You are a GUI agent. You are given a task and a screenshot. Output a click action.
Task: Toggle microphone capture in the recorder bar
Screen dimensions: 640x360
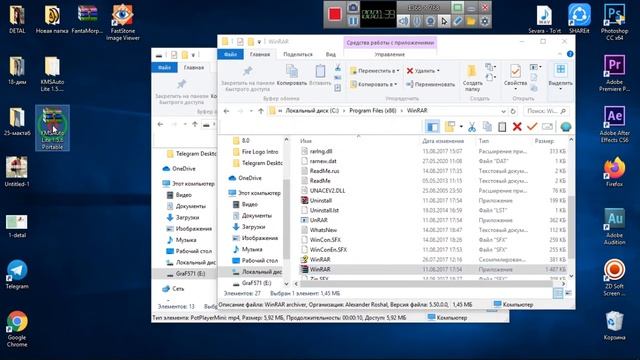click(x=417, y=21)
